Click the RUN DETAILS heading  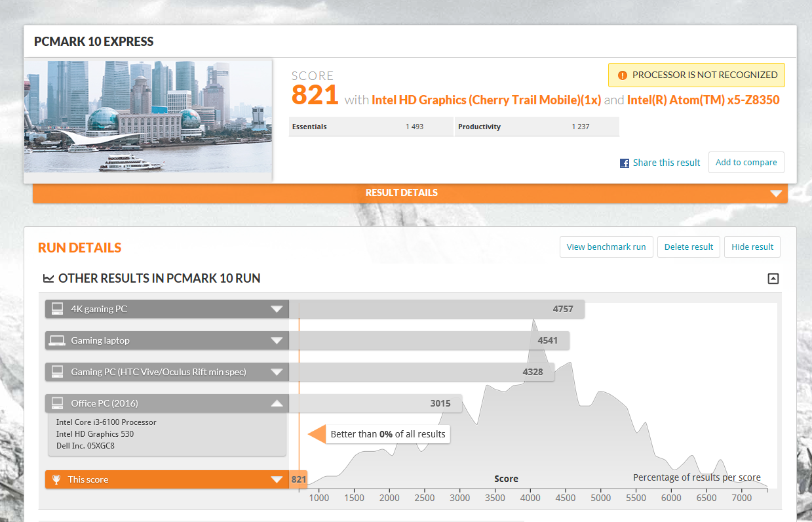80,248
